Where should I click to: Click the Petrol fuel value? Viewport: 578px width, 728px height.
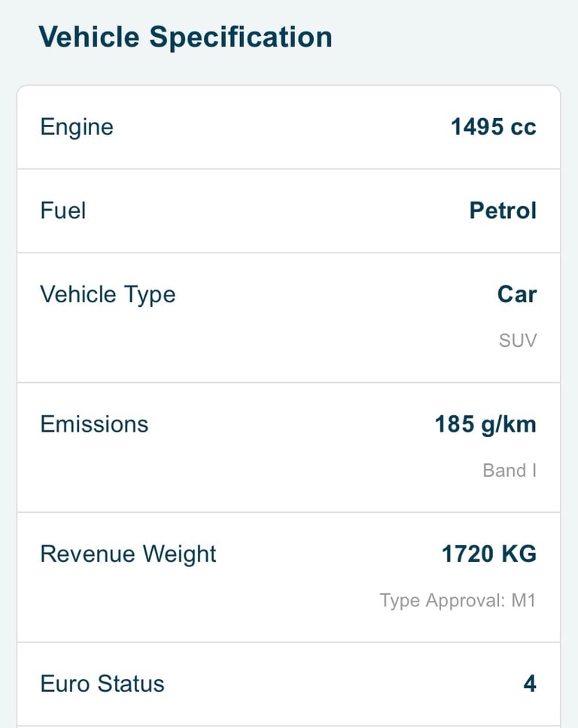503,211
